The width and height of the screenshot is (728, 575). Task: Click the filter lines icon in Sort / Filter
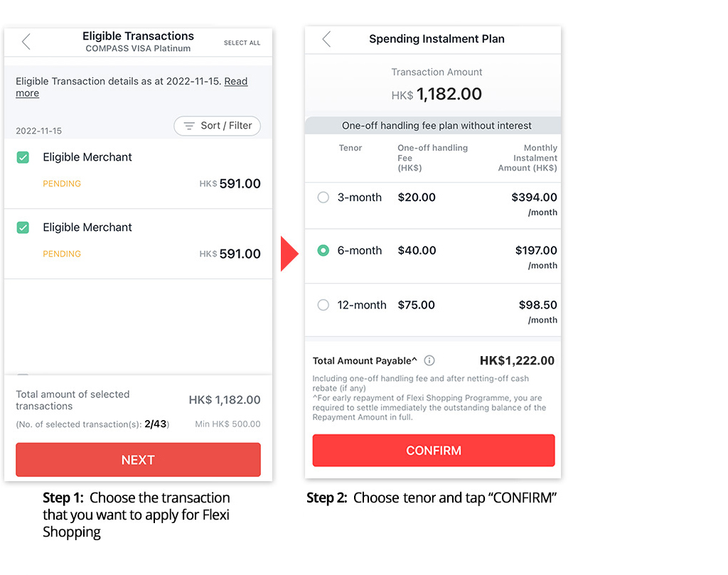coord(189,126)
